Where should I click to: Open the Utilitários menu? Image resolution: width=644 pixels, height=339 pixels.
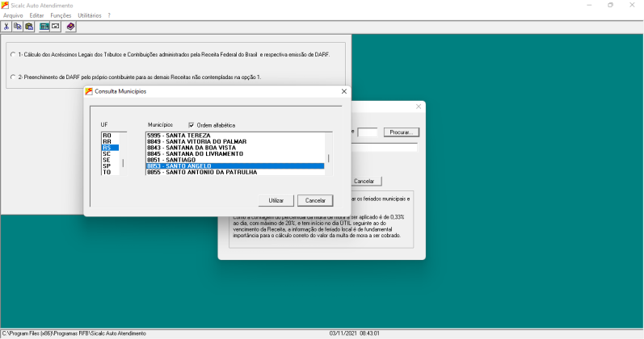pyautogui.click(x=89, y=15)
